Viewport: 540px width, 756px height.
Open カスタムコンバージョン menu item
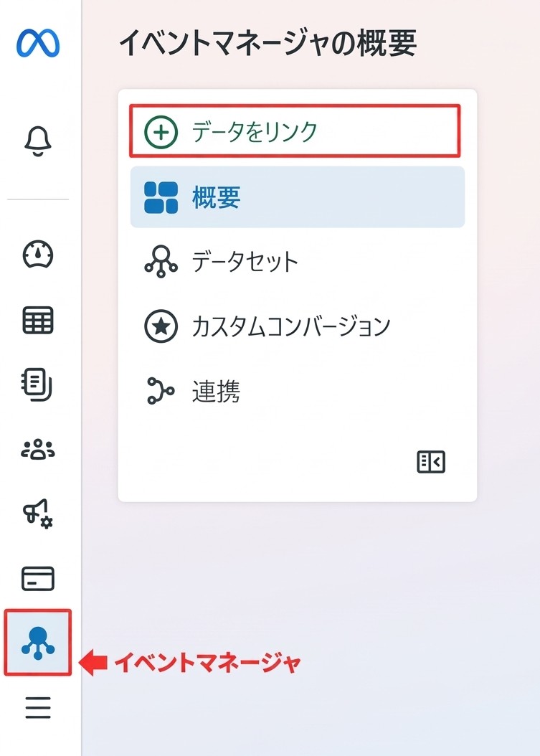(x=298, y=326)
